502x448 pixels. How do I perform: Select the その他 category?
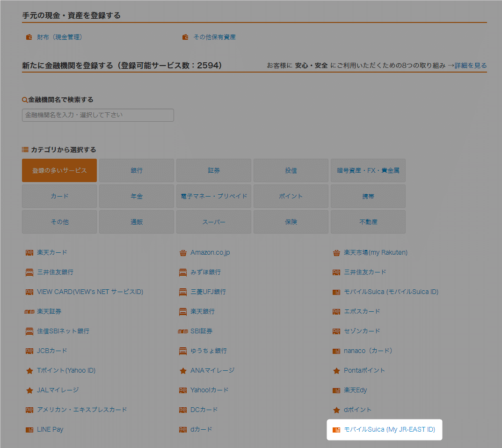pos(59,222)
